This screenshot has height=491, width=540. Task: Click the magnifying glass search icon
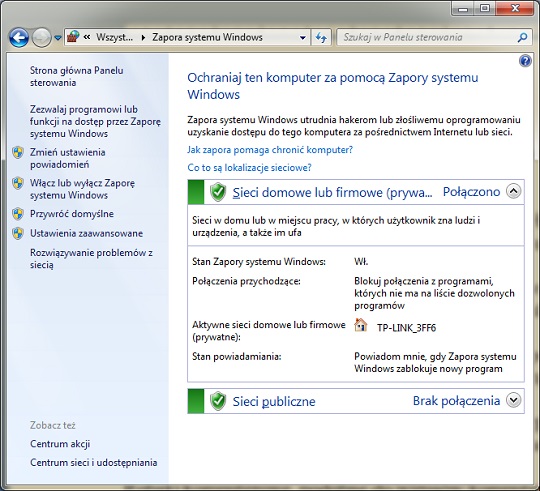point(522,37)
